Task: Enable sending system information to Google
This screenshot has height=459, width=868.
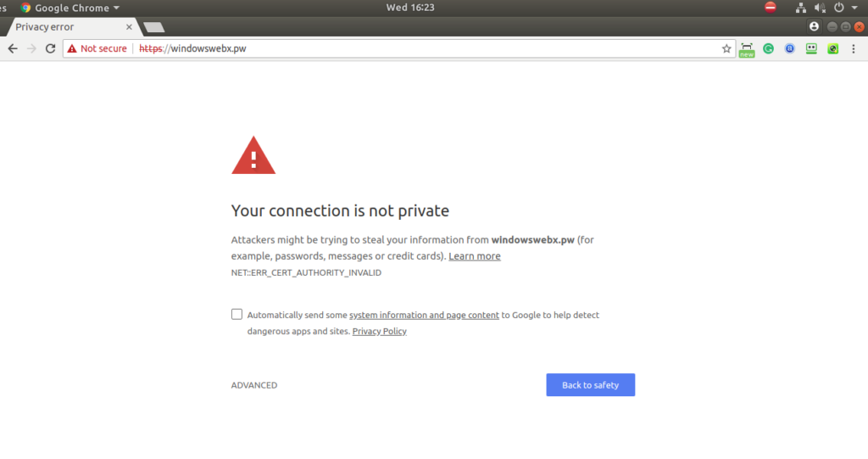Action: pyautogui.click(x=236, y=314)
